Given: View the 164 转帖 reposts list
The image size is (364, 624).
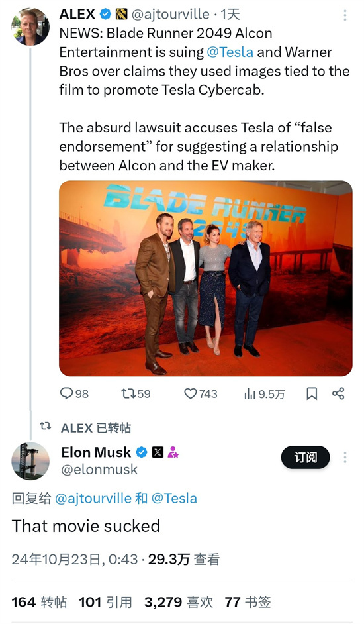Looking at the screenshot, I should [39, 601].
